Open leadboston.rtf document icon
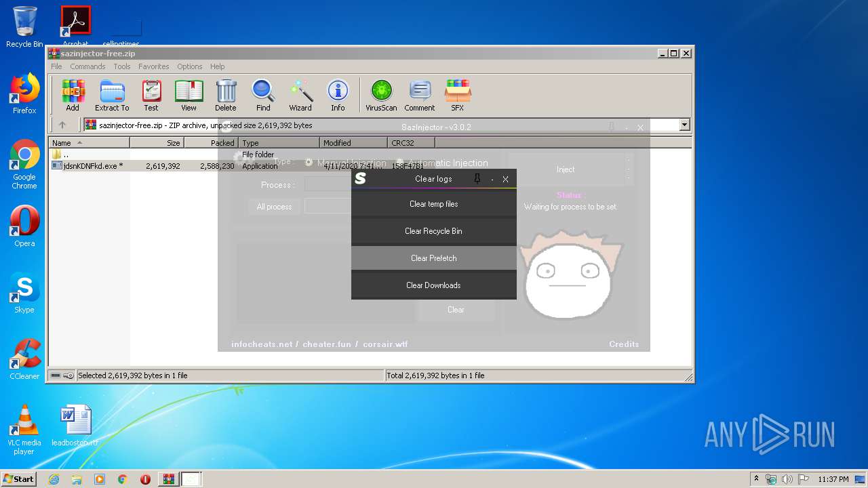The height and width of the screenshot is (488, 868). click(75, 426)
